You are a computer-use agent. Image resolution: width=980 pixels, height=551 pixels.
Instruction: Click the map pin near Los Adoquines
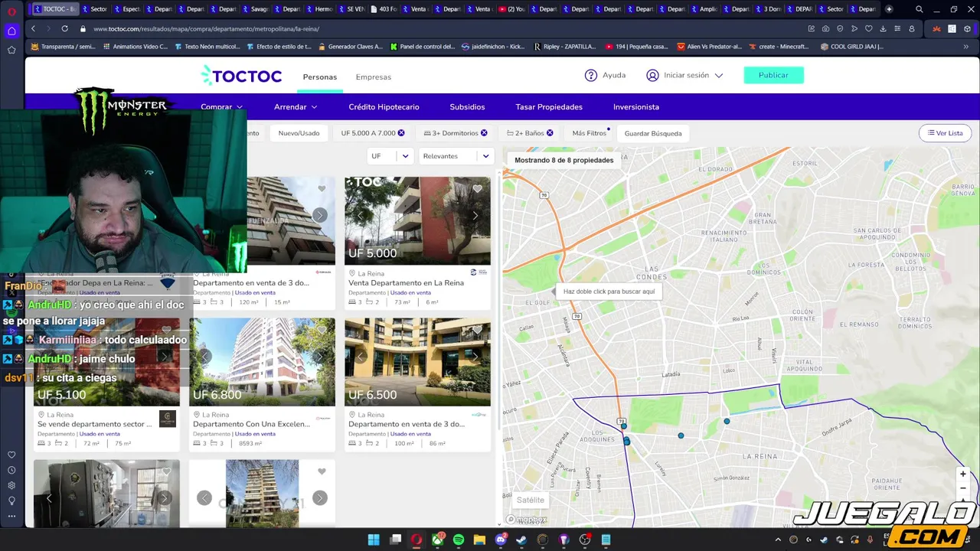click(x=626, y=442)
